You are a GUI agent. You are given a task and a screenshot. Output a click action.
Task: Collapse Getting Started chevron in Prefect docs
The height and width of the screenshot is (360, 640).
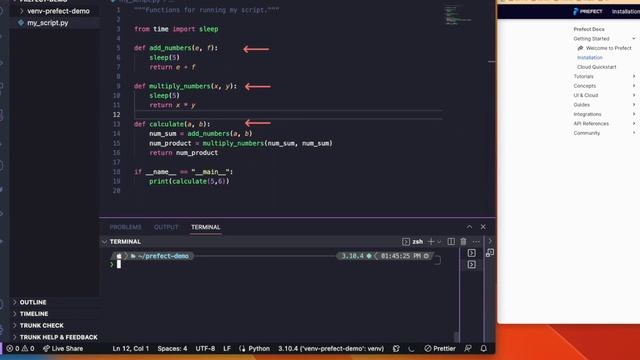[x=633, y=39]
